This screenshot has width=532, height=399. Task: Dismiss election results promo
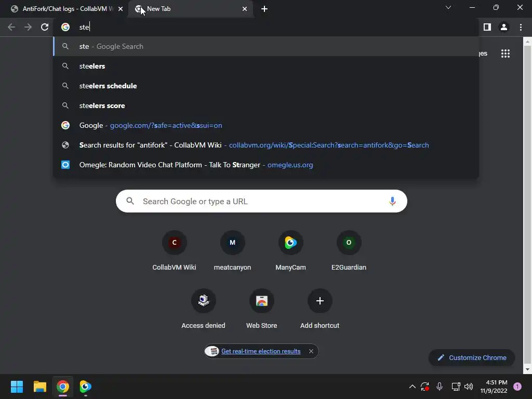coord(311,351)
